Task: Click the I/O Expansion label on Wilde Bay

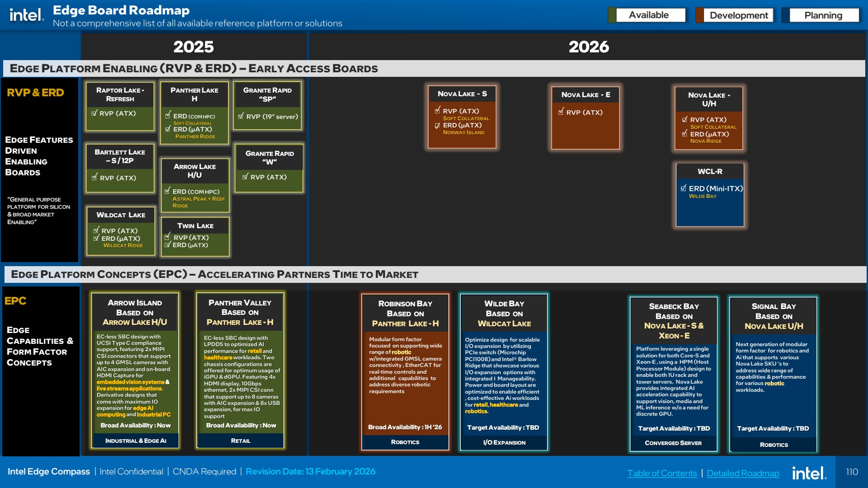Action: pyautogui.click(x=504, y=442)
